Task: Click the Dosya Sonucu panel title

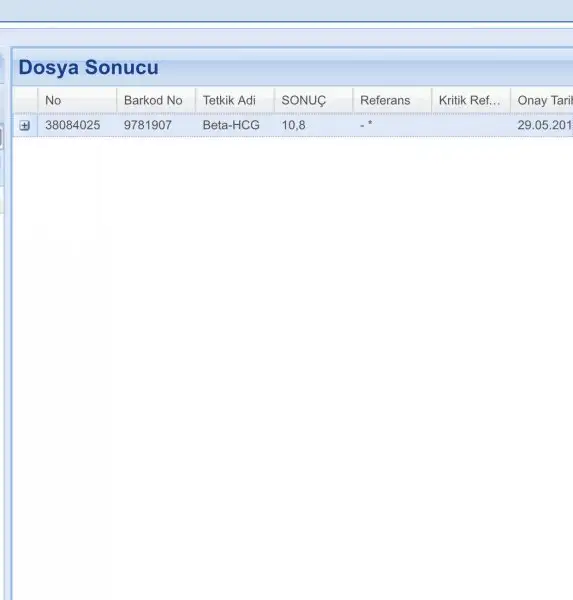Action: coord(88,67)
